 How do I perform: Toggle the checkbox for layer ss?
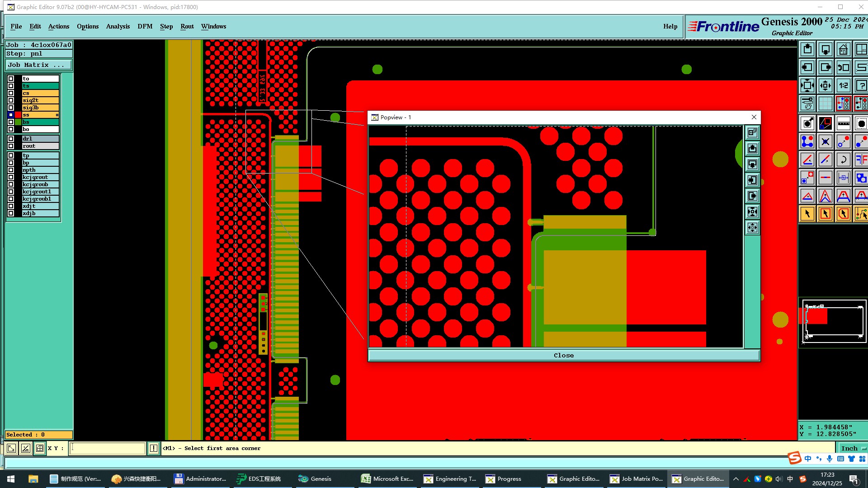[11, 115]
